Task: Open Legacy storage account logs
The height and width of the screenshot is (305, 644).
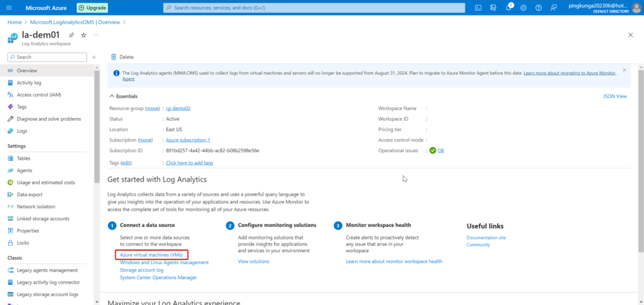Action: [x=47, y=294]
